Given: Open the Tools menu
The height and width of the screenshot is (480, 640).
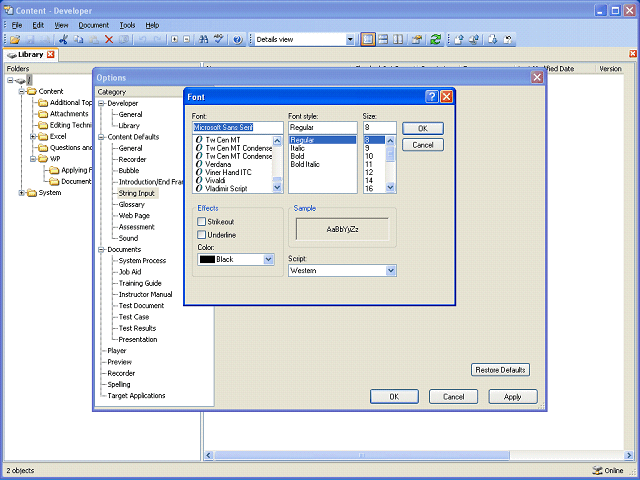Looking at the screenshot, I should [127, 25].
